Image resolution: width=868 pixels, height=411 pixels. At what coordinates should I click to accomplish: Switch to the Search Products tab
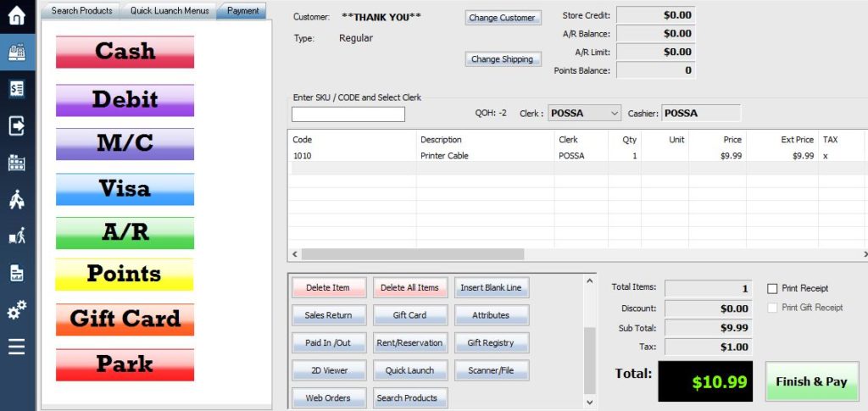(x=81, y=11)
